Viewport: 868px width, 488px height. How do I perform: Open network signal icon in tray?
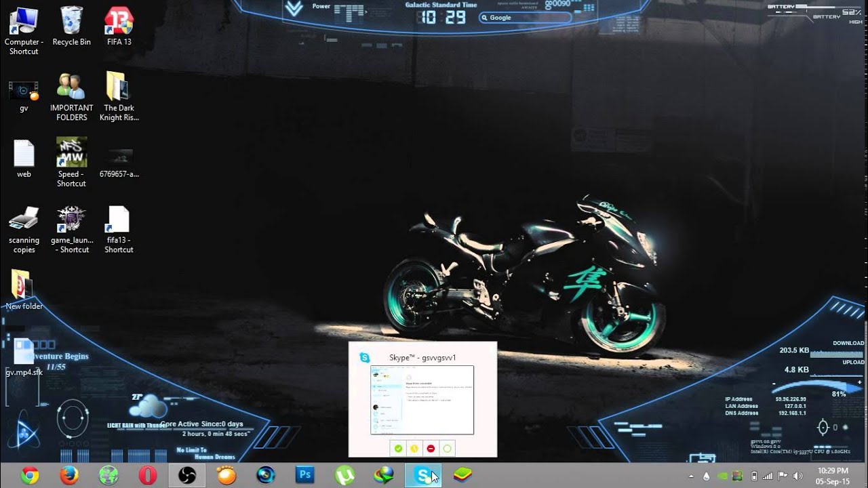pos(768,476)
